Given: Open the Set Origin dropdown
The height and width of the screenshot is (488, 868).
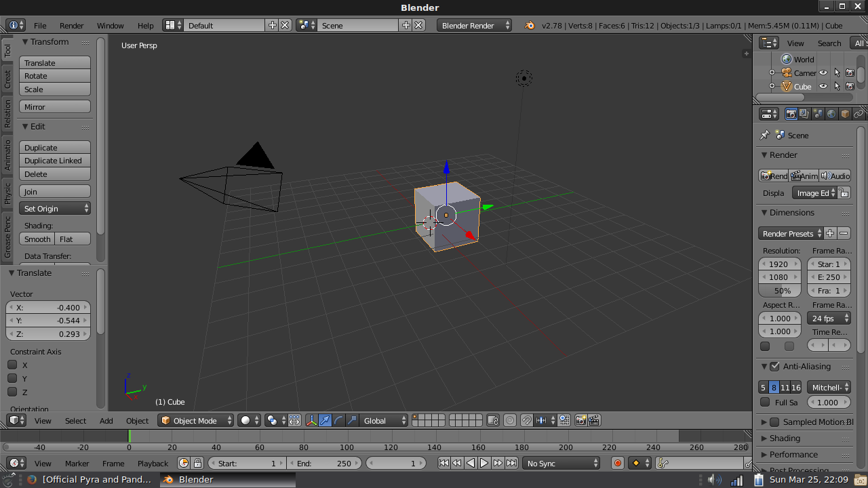Looking at the screenshot, I should [x=55, y=208].
